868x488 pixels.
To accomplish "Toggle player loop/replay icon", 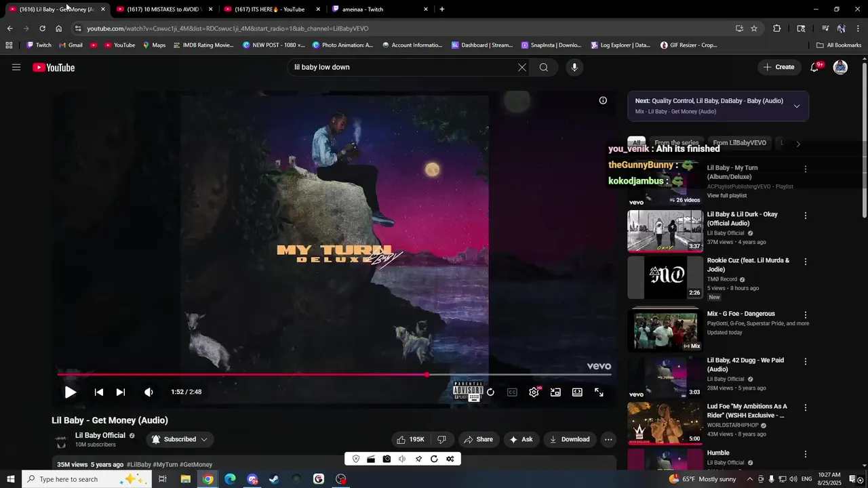I will [x=490, y=392].
